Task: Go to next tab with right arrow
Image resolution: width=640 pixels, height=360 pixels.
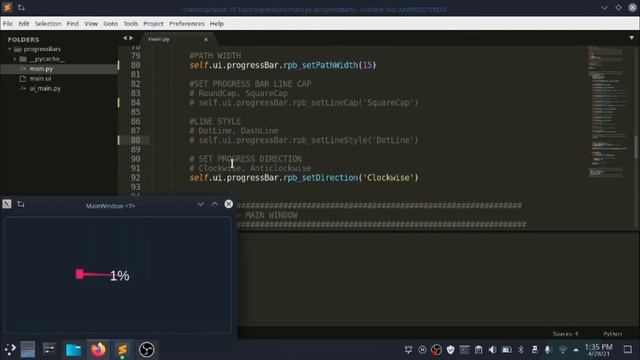Action: coord(131,38)
